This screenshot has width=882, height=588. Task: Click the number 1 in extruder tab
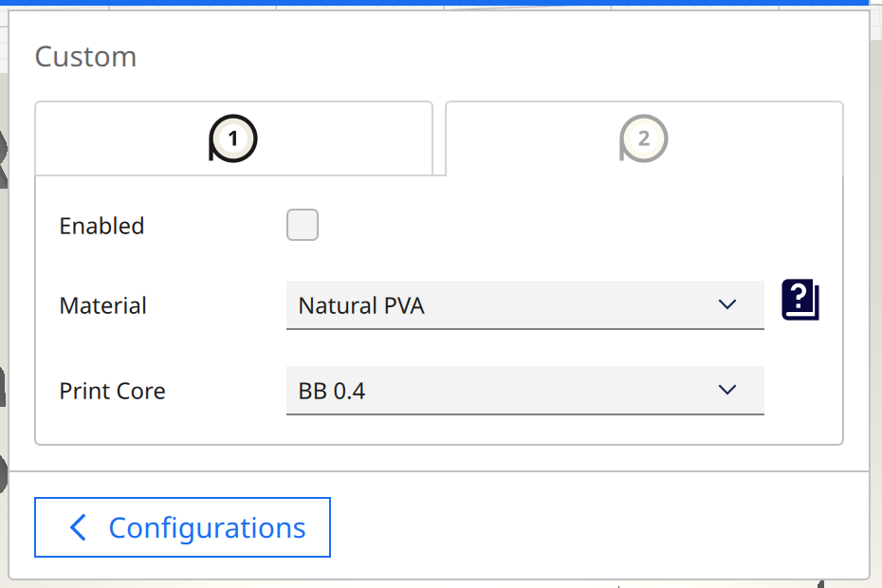[x=233, y=139]
